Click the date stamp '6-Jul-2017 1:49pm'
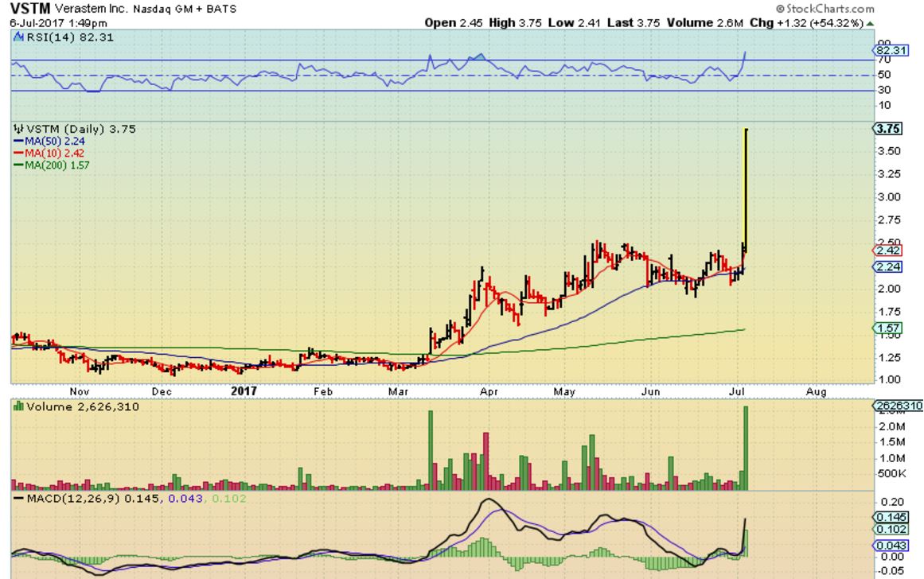Viewport: 924px width, 579px height. click(58, 24)
